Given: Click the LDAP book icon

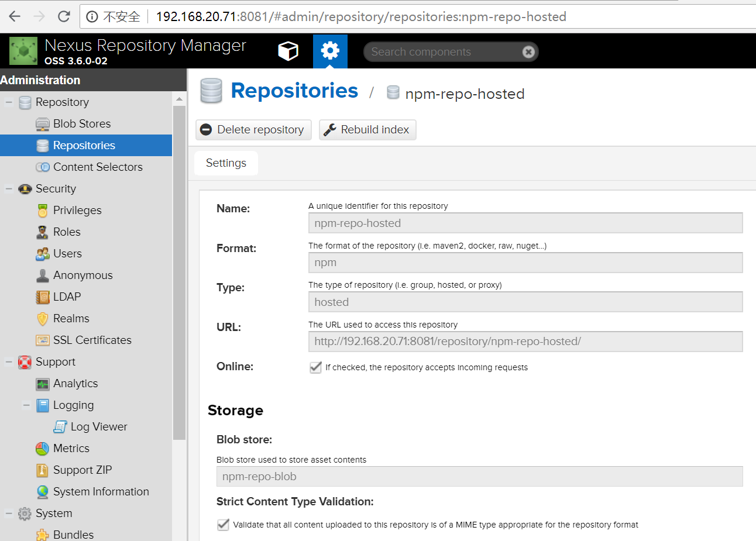Looking at the screenshot, I should pos(43,297).
